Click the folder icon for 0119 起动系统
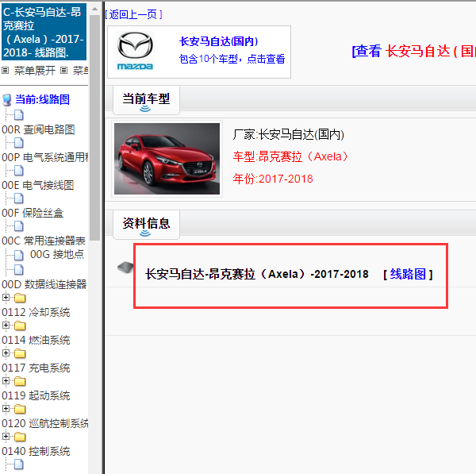 tap(20, 381)
